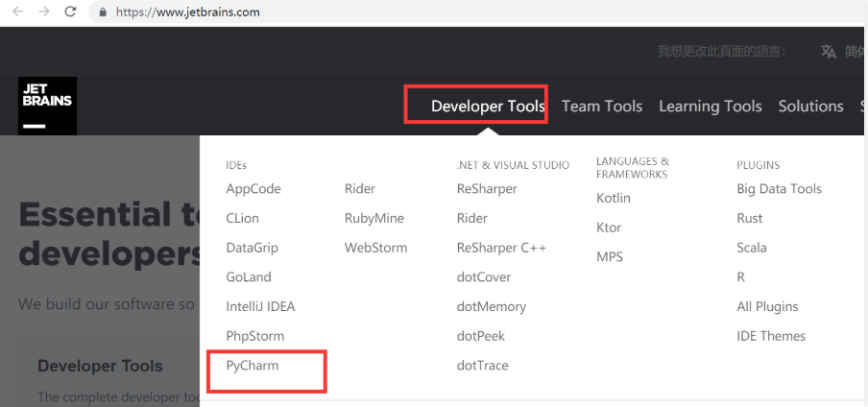The width and height of the screenshot is (868, 407).
Task: Click the language change prompt text
Action: pyautogui.click(x=722, y=52)
